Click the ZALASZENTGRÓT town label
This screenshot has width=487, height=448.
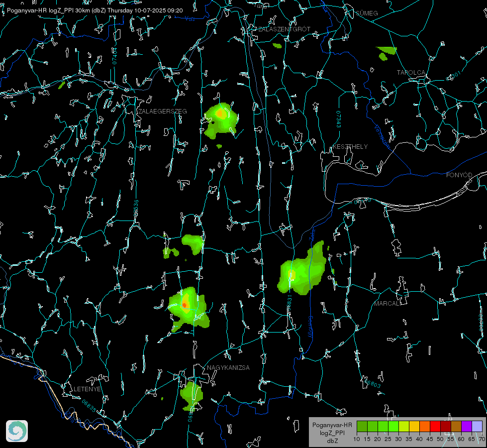pos(285,29)
